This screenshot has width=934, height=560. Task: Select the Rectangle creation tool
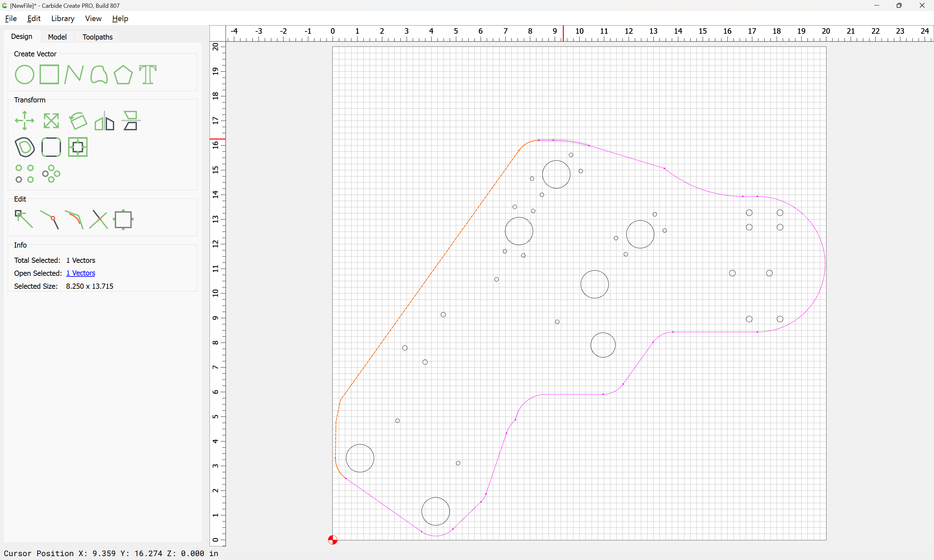pyautogui.click(x=49, y=74)
